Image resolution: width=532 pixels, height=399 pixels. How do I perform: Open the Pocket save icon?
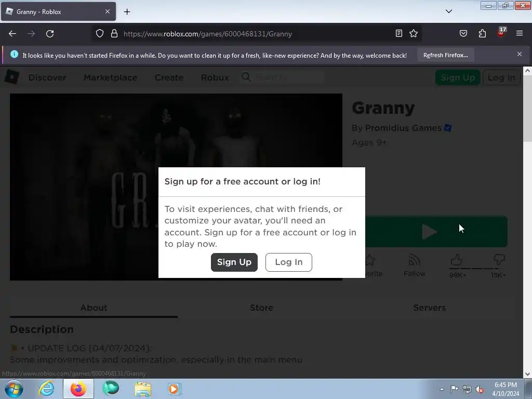pyautogui.click(x=463, y=33)
